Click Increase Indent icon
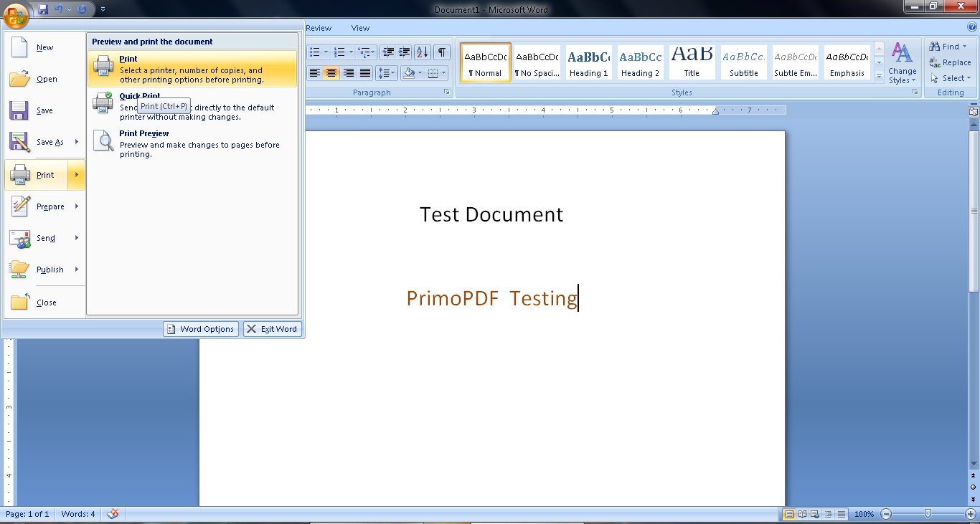Image resolution: width=980 pixels, height=524 pixels. pos(405,52)
